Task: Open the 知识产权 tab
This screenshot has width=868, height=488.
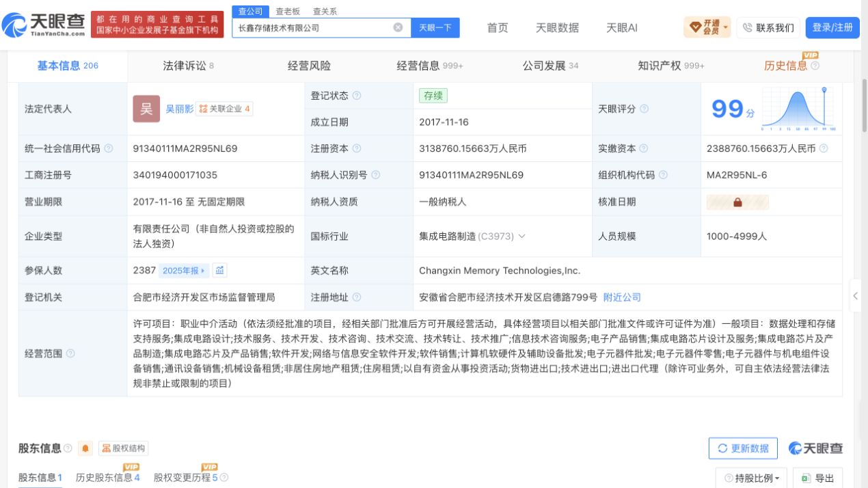Action: (670, 66)
